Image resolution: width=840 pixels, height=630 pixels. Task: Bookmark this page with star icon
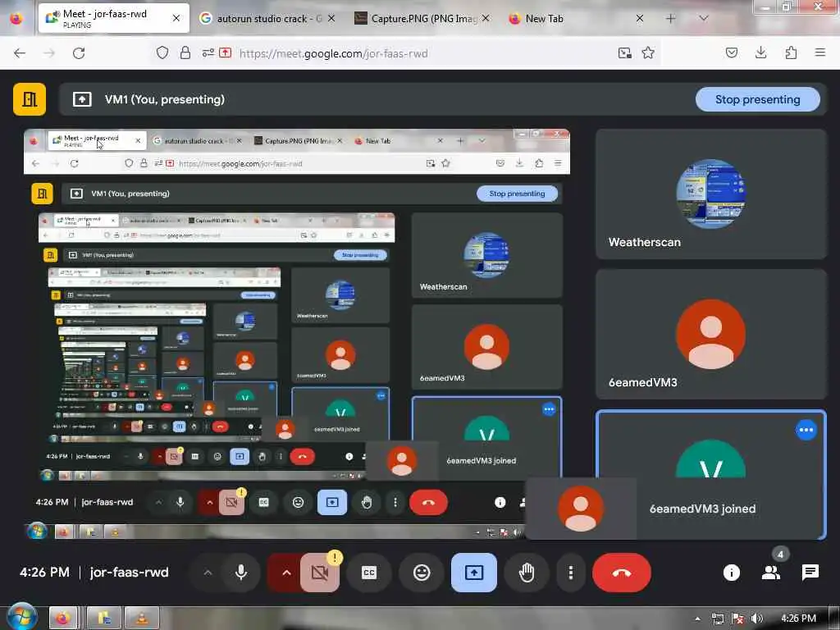pos(648,52)
